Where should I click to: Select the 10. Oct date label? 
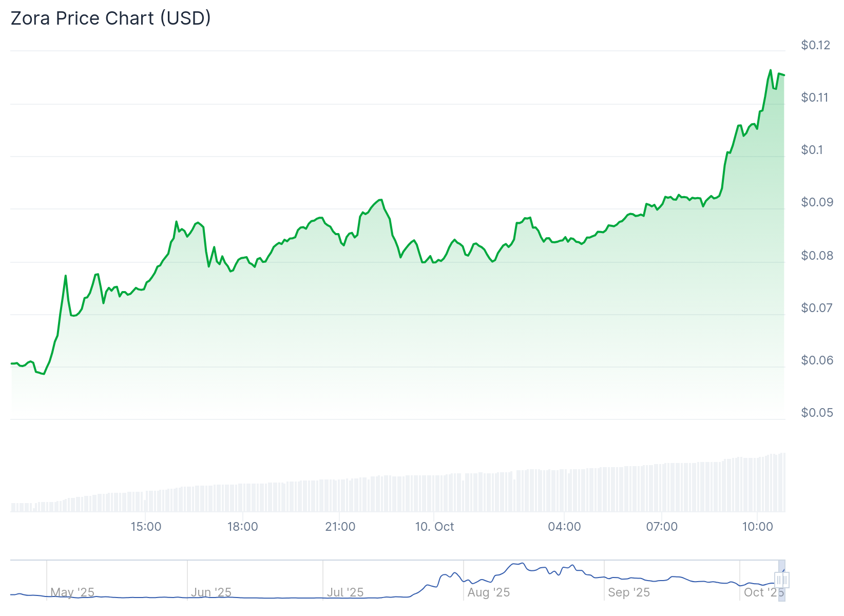pos(434,527)
